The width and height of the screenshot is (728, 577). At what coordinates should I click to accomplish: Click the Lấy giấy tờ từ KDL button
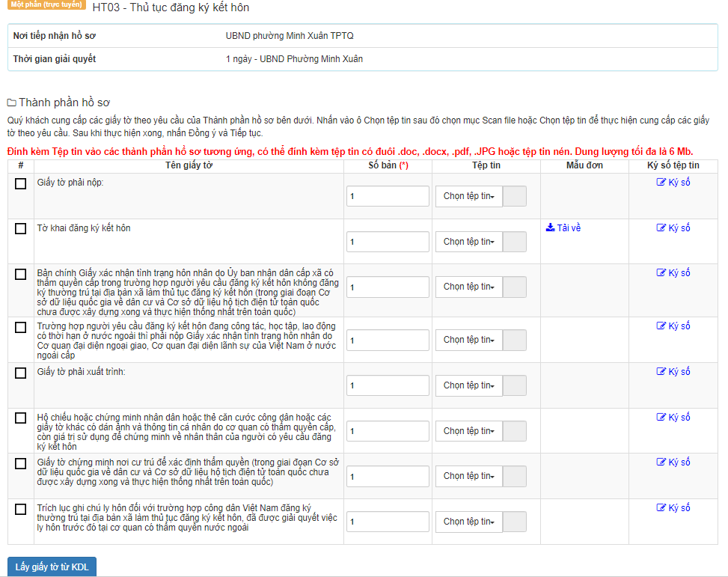pos(52,567)
